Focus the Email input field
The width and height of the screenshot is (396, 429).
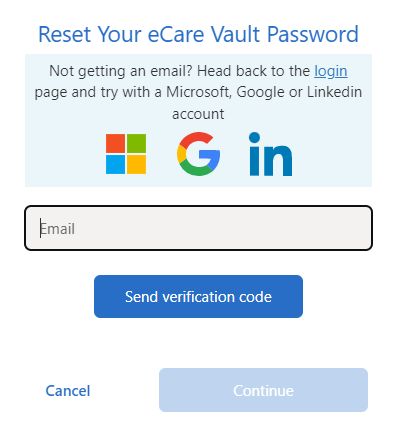pos(198,228)
